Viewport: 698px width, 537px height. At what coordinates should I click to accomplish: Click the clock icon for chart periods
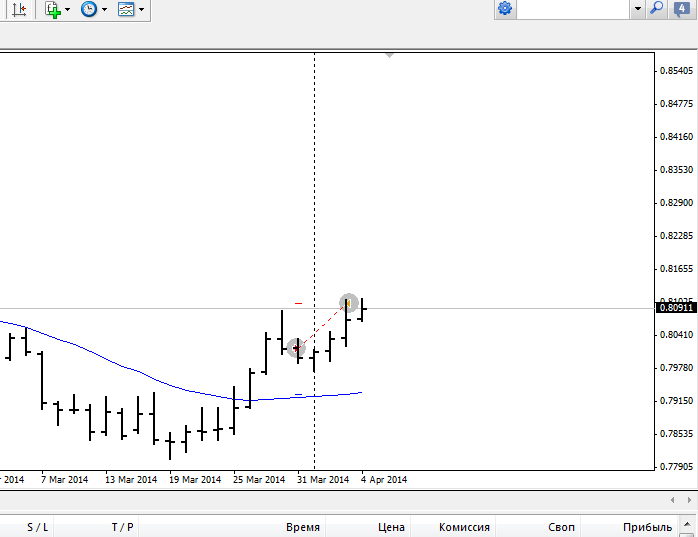click(x=89, y=9)
